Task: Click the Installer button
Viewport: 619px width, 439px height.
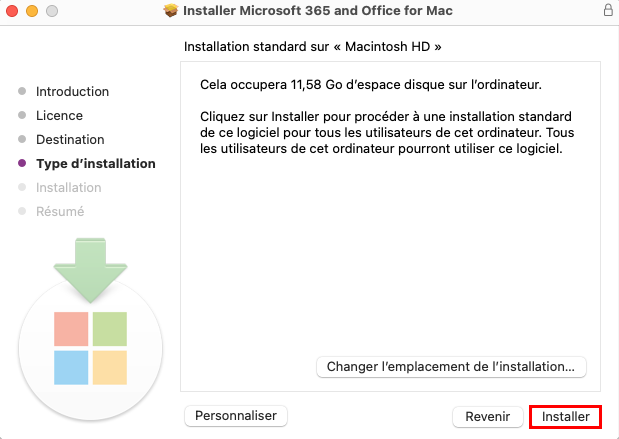Action: 565,416
